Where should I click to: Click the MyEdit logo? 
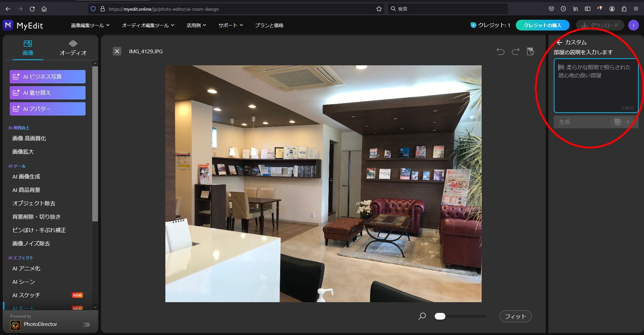pos(23,25)
